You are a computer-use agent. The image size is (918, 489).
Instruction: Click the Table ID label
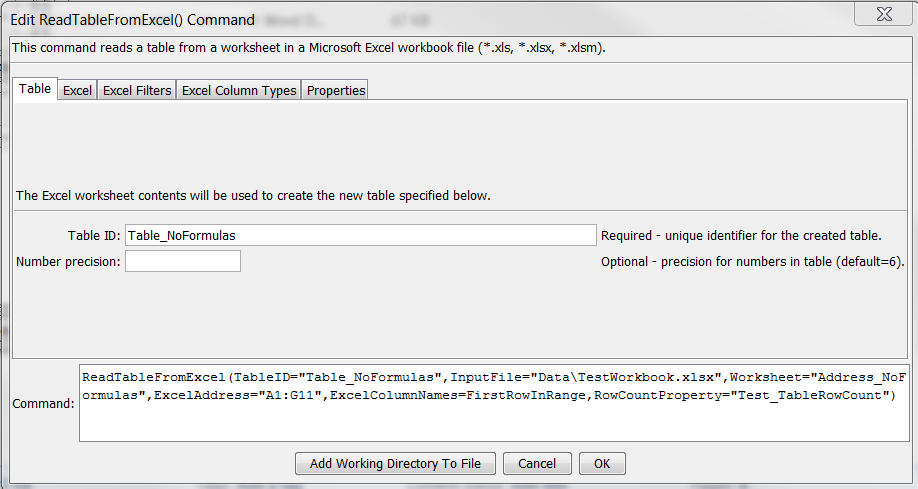click(x=94, y=235)
